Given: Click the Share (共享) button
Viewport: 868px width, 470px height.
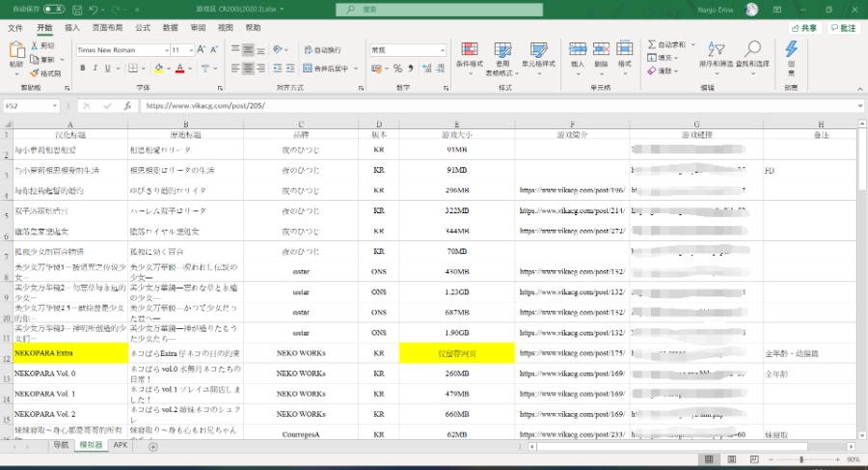Looking at the screenshot, I should click(x=805, y=28).
